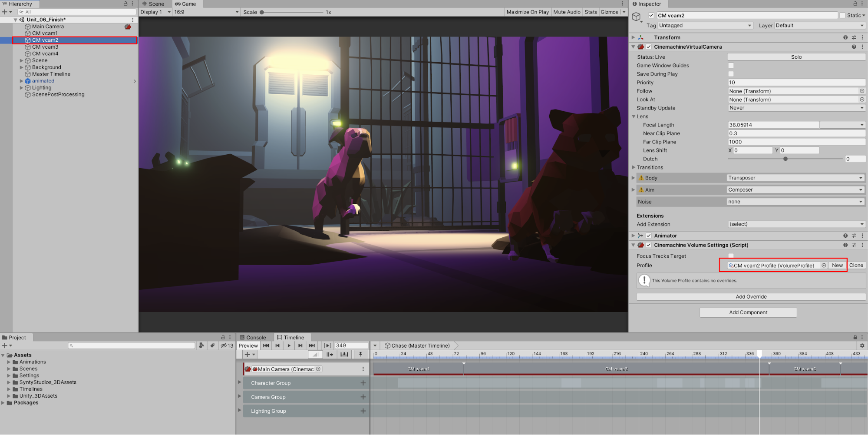The width and height of the screenshot is (868, 435).
Task: Add track to Character Group
Action: (x=363, y=383)
